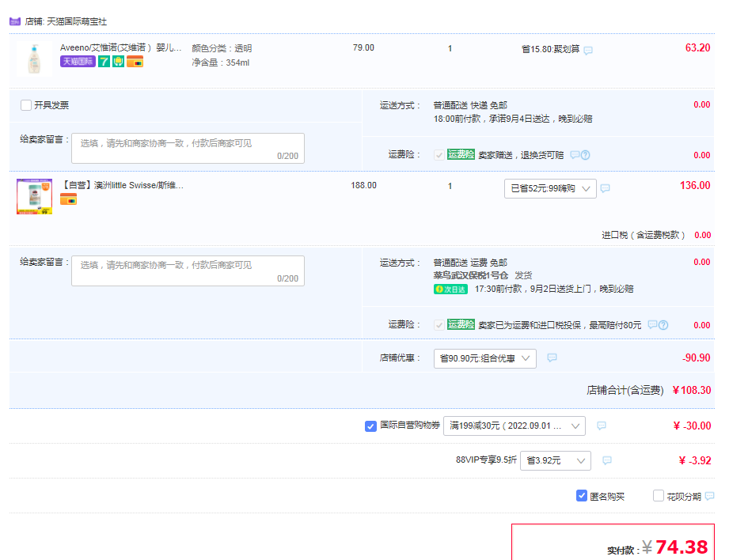Click comment icon next to 组合优惠 dropdown

tap(552, 358)
